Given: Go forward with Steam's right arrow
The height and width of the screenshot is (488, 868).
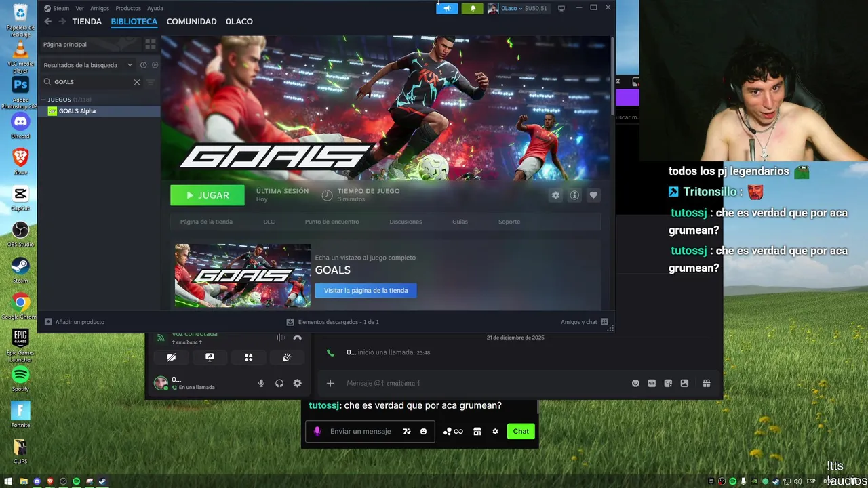Looking at the screenshot, I should (62, 22).
